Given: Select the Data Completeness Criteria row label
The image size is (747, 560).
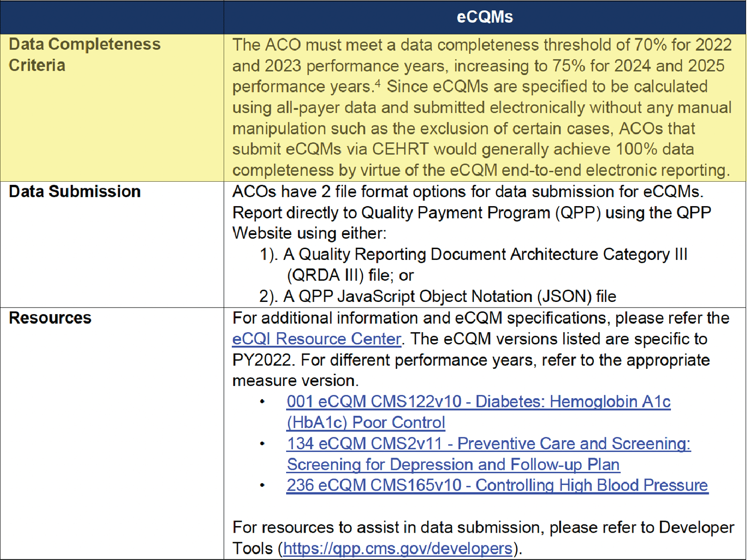Looking at the screenshot, I should [x=85, y=54].
